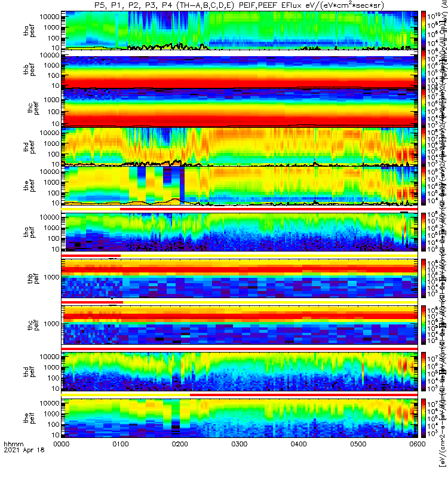Click the color bar beside thd peef panel

(424, 147)
